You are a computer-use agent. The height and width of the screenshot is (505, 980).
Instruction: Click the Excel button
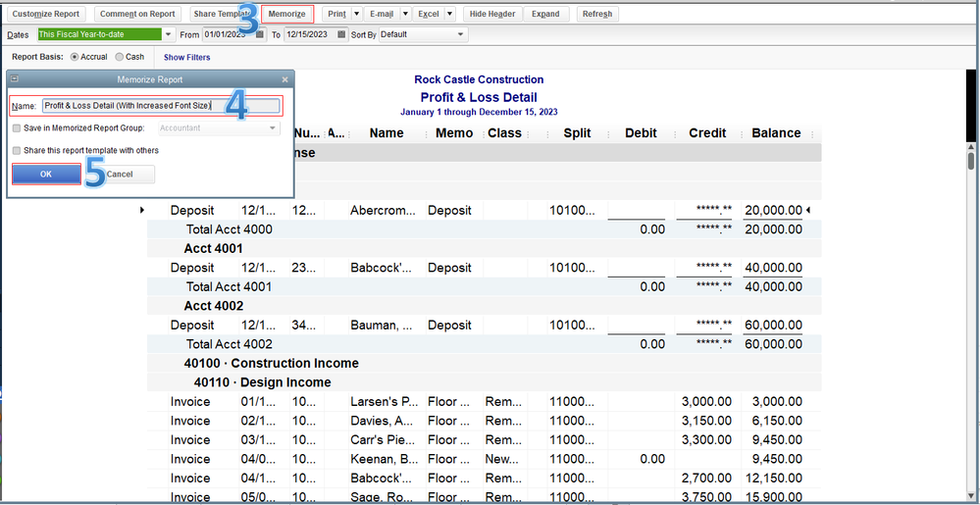[428, 14]
